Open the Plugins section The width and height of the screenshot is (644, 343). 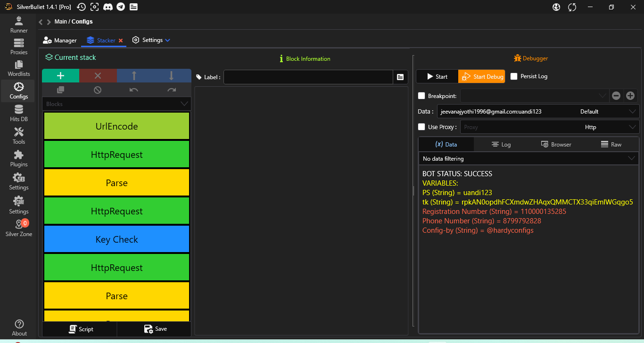(19, 159)
